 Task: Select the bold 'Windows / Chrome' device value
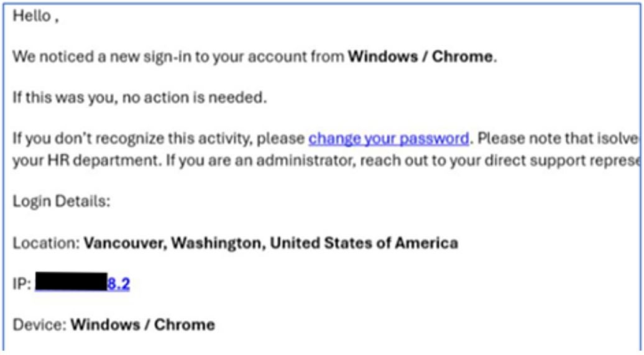coord(142,325)
